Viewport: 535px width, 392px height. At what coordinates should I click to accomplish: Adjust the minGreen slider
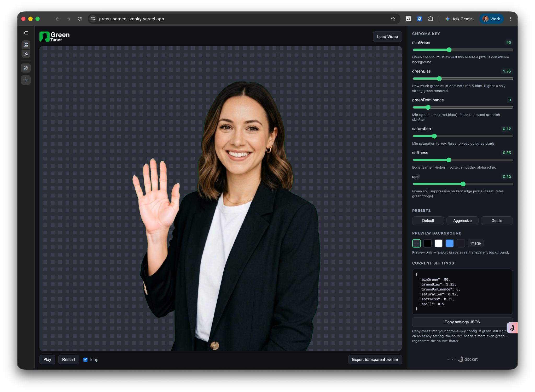[x=463, y=50]
